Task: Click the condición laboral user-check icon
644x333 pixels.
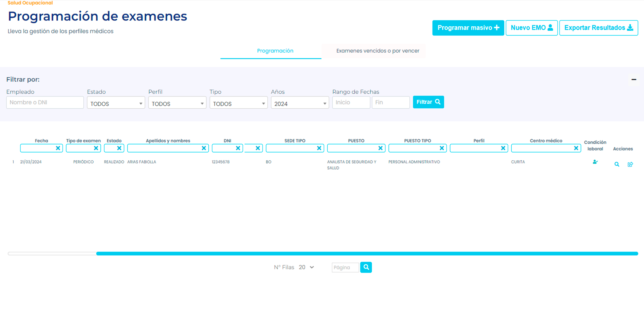Action: pos(595,162)
